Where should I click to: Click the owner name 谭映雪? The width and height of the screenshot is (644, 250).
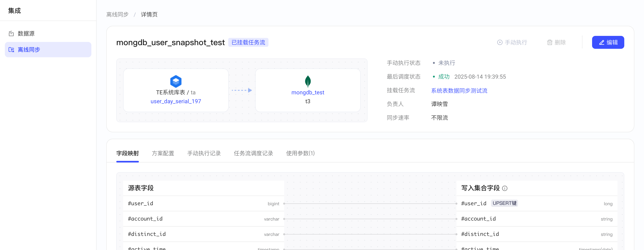[439, 104]
